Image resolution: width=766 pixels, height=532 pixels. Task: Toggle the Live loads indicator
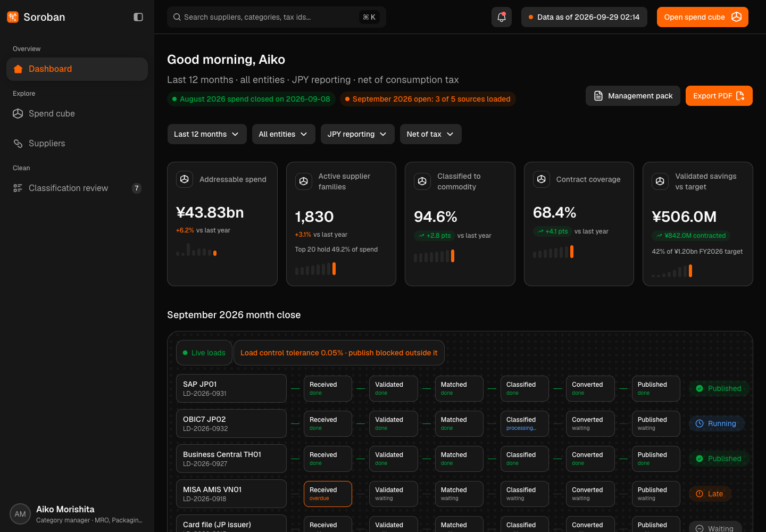pyautogui.click(x=204, y=353)
